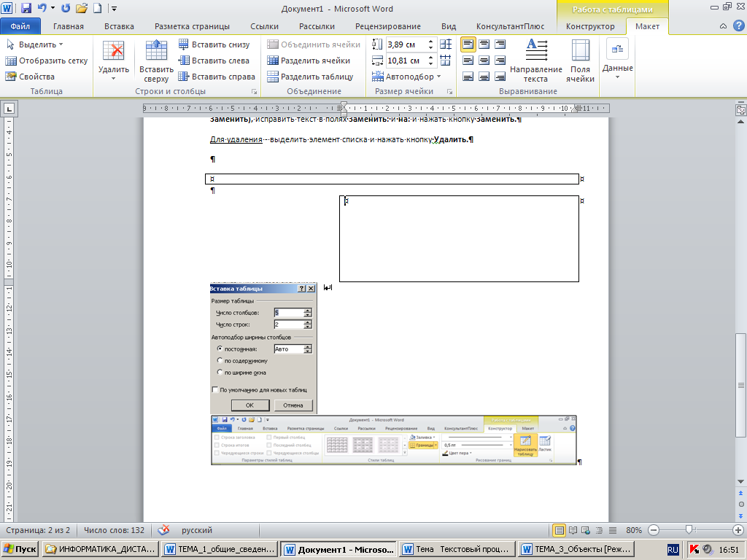
Task: Open ТЕМА_1_общие_сведен taskbar window
Action: [219, 549]
